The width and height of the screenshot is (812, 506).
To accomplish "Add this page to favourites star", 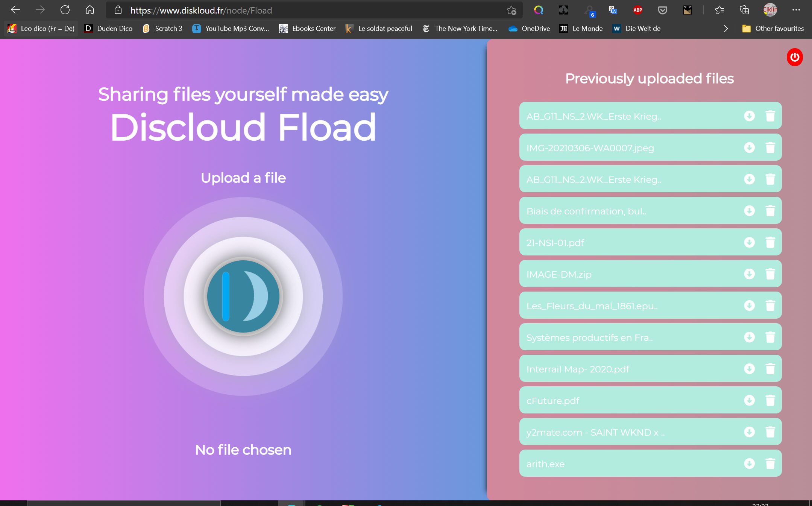I will pyautogui.click(x=511, y=10).
